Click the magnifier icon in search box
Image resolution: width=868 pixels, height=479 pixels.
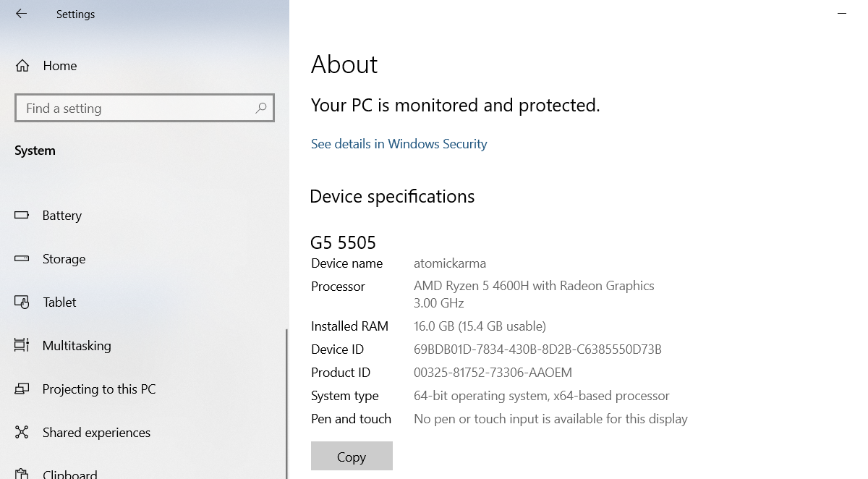coord(260,107)
